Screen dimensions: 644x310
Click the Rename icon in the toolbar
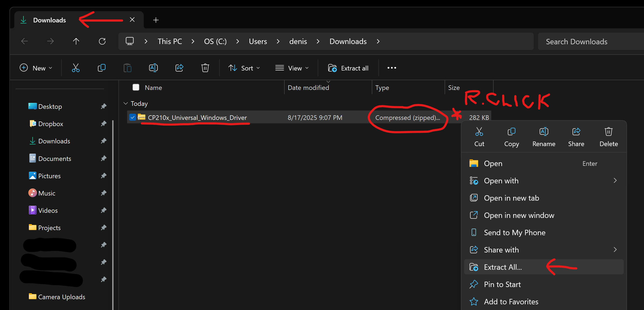(x=153, y=68)
